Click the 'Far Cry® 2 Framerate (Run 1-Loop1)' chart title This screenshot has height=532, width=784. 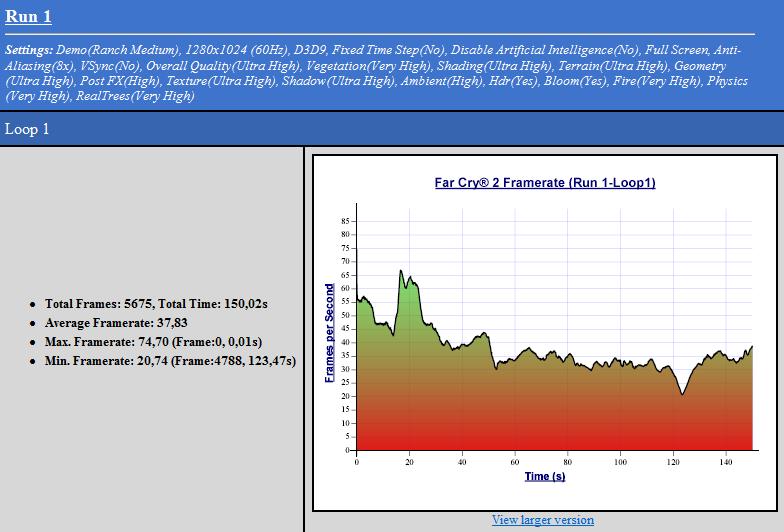pos(545,182)
